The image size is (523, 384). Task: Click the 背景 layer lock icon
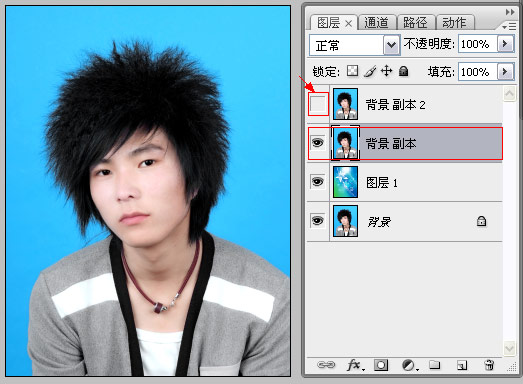coord(481,221)
